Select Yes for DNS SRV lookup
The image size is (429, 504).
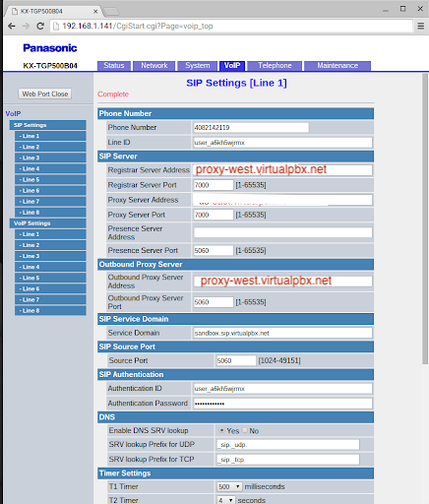[222, 430]
